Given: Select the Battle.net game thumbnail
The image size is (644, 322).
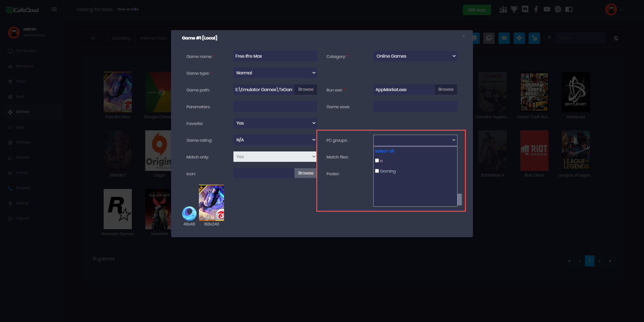Looking at the screenshot, I should click(576, 92).
